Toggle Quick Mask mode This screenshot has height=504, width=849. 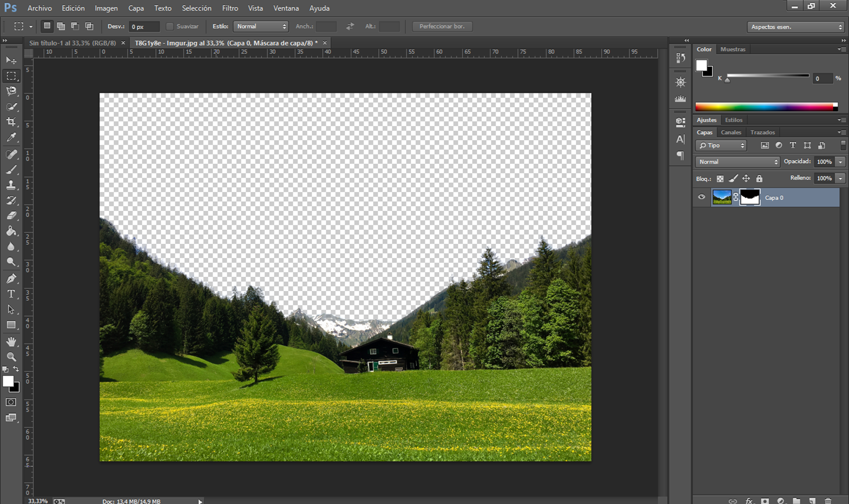[x=11, y=402]
